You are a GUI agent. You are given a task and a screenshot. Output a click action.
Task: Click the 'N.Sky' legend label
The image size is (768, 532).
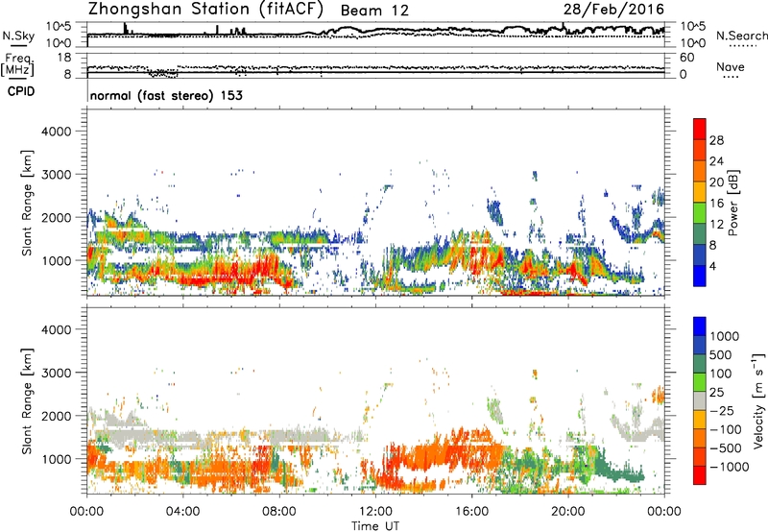(18, 36)
